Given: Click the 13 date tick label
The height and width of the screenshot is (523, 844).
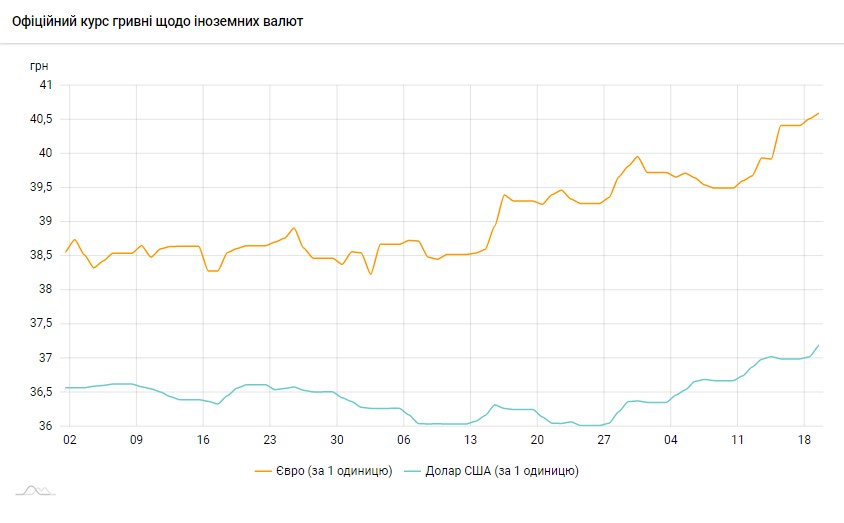Looking at the screenshot, I should pyautogui.click(x=471, y=439).
